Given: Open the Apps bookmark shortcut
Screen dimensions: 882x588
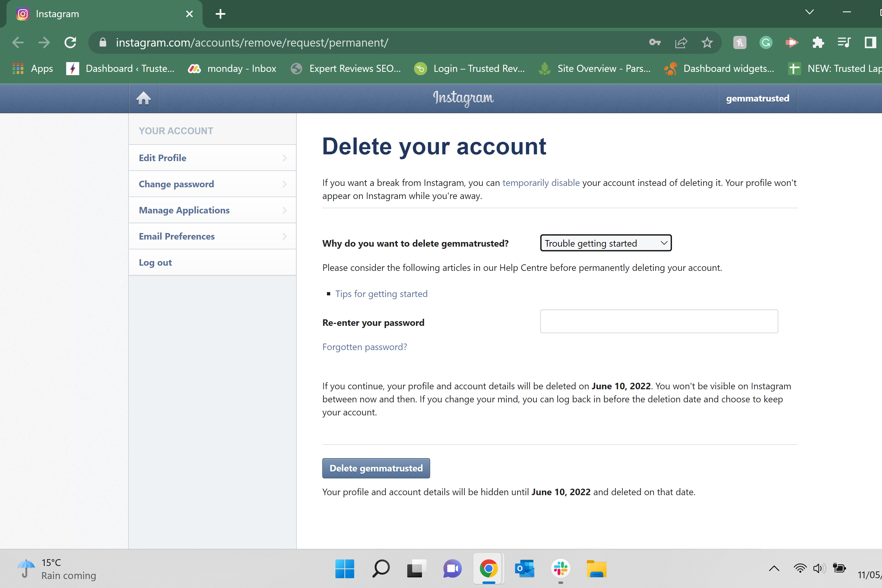Looking at the screenshot, I should (x=33, y=69).
